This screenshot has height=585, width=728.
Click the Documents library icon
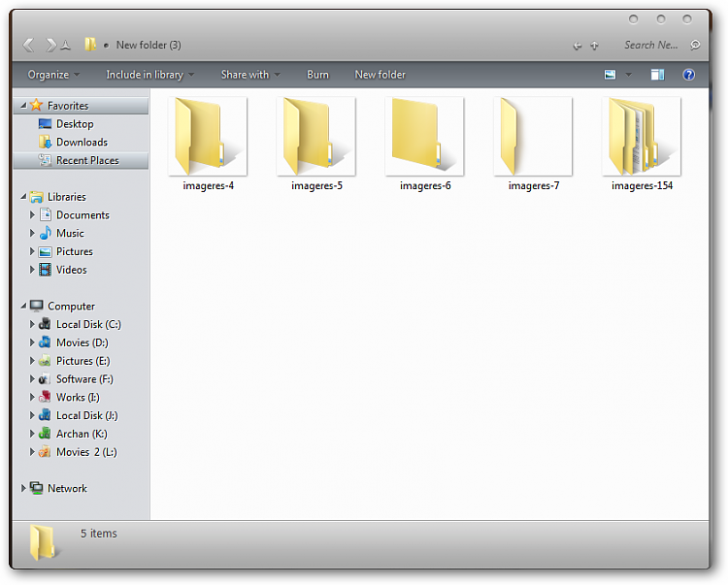point(46,214)
